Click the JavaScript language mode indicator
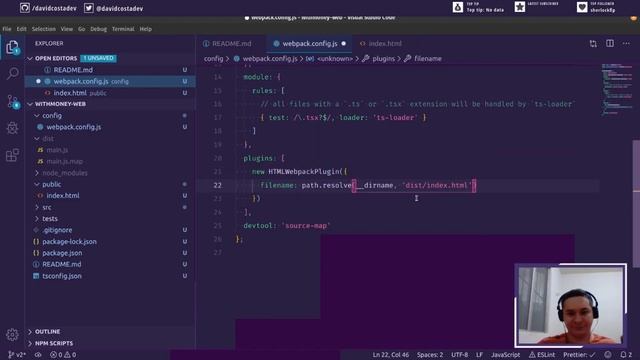Viewport: 640px width, 360px height. pos(505,355)
